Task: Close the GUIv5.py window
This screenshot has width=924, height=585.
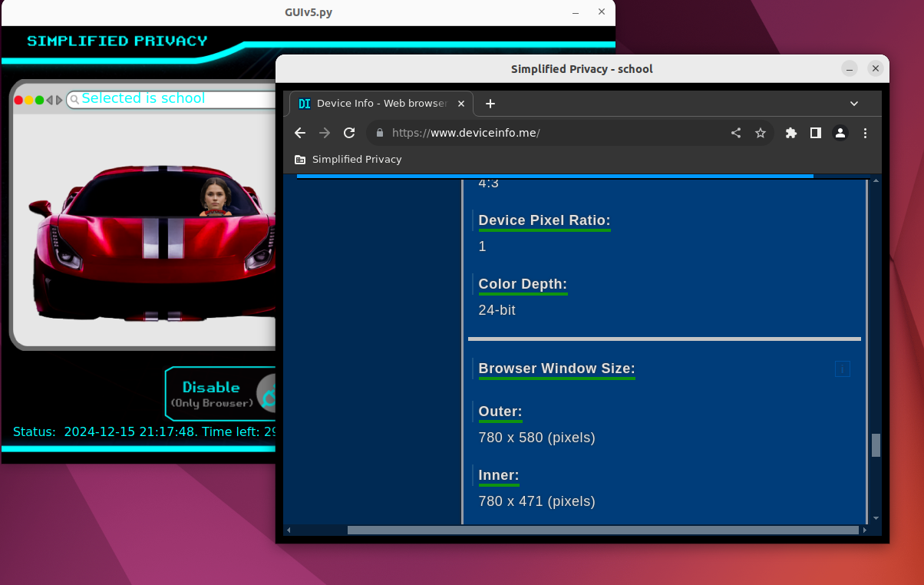Action: 602,12
